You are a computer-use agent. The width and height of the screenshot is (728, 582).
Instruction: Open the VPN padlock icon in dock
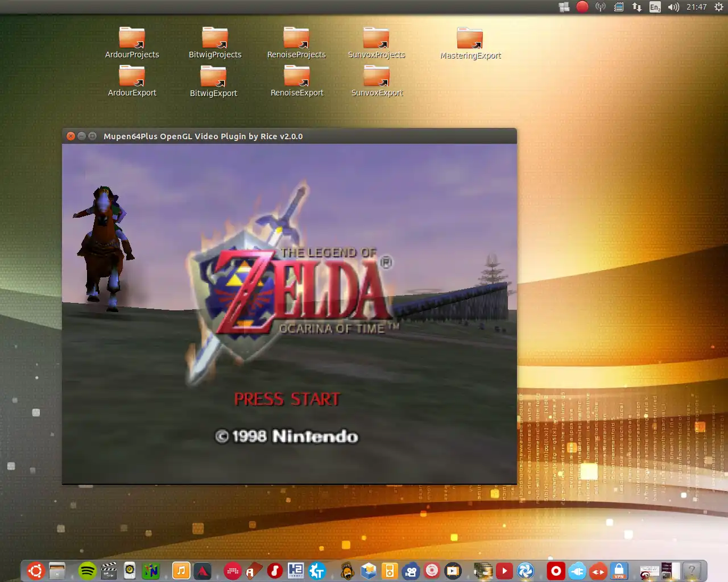619,571
